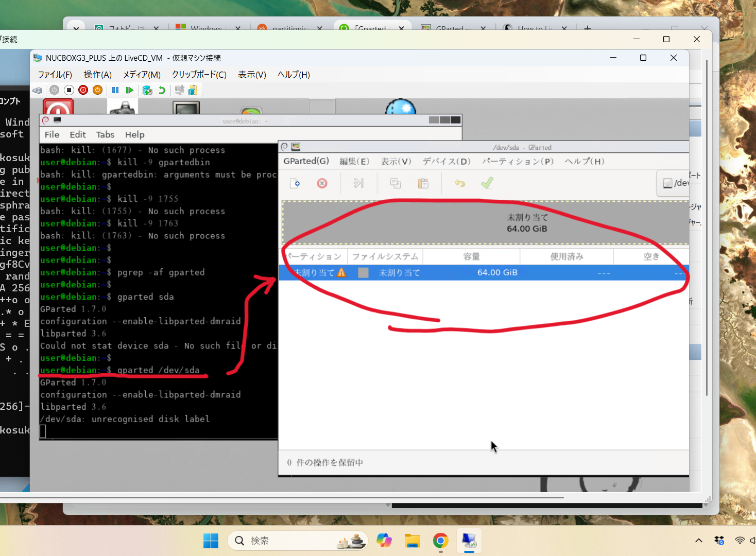The height and width of the screenshot is (556, 756).
Task: Click the Turn Off stop square icon
Action: click(x=69, y=90)
